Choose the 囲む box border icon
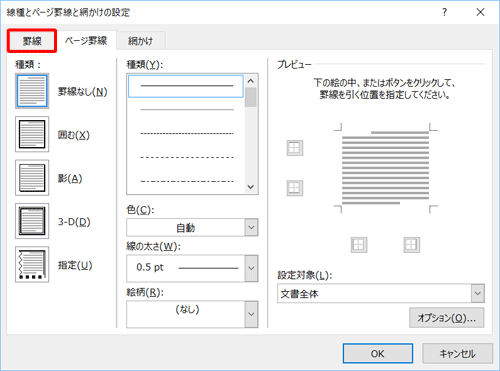 coord(32,134)
